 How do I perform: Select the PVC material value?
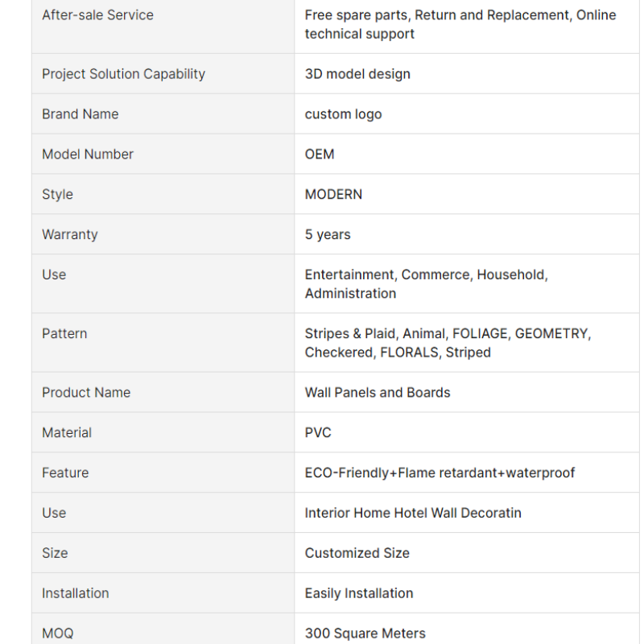[318, 433]
